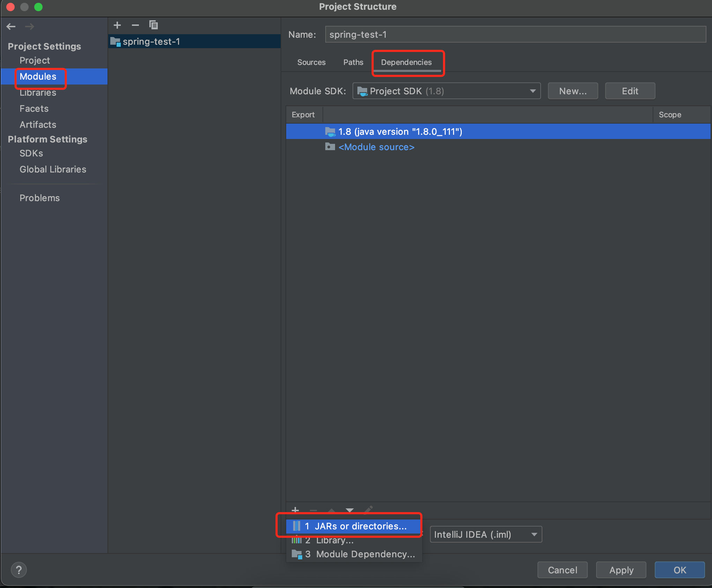The height and width of the screenshot is (588, 712).
Task: Click the copy module icon
Action: (154, 25)
